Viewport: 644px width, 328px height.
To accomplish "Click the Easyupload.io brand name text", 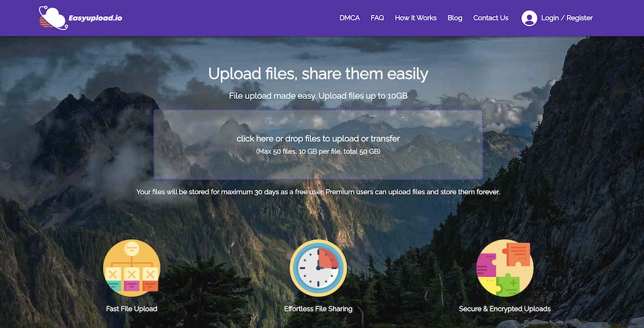I will coord(96,18).
